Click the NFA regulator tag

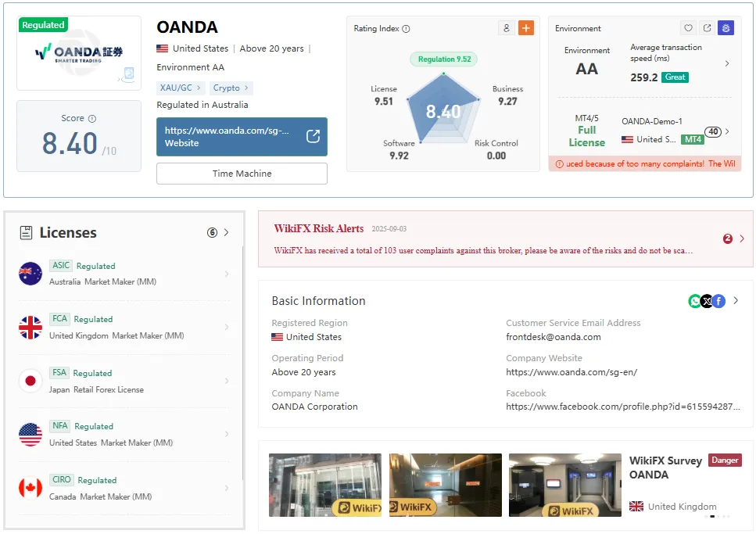pyautogui.click(x=59, y=426)
